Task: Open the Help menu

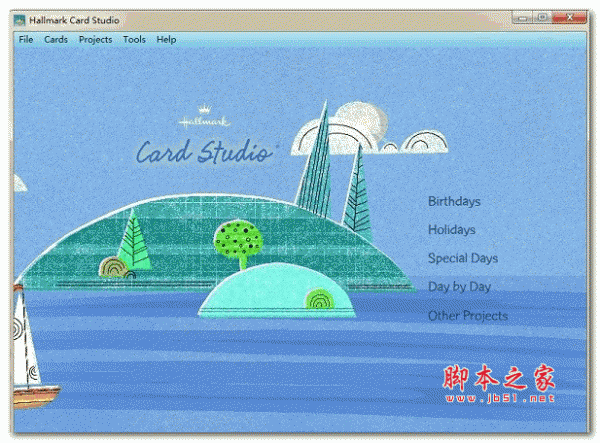Action: tap(166, 40)
